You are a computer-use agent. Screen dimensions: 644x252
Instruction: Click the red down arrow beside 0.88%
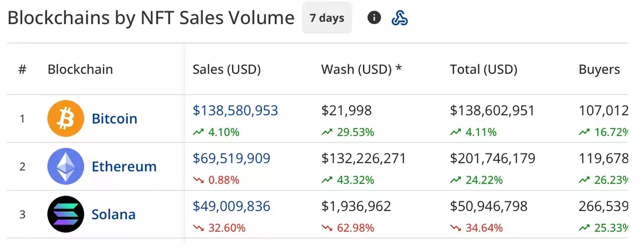198,180
